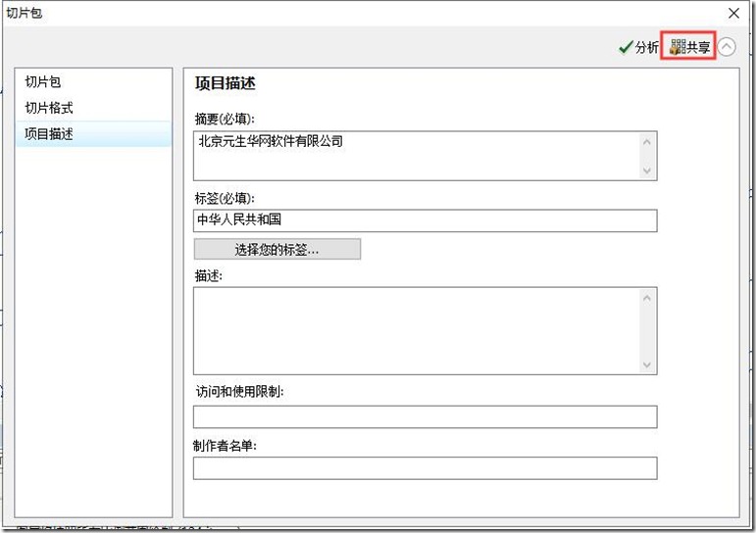Close the 切片包 dialog window
756x533 pixels.
coord(733,13)
